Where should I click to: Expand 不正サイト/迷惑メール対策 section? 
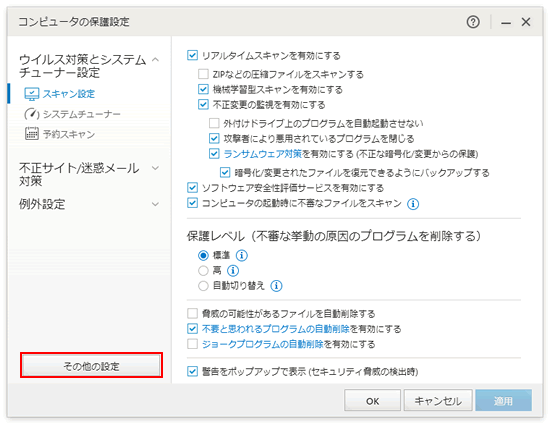[x=155, y=168]
